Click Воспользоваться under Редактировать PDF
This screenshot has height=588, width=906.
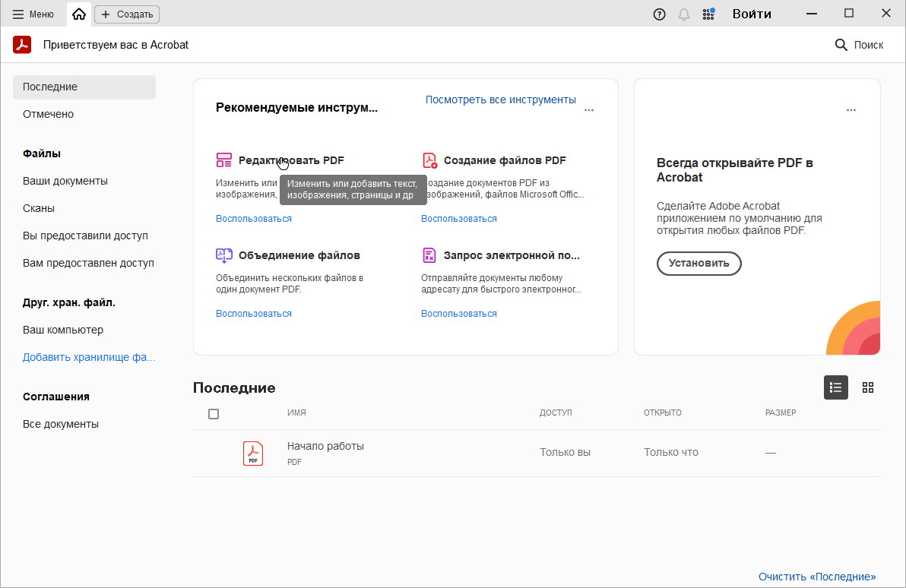pos(254,218)
